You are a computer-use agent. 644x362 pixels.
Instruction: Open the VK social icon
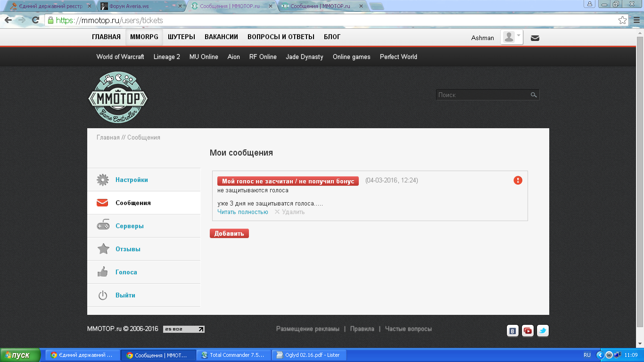pyautogui.click(x=512, y=331)
